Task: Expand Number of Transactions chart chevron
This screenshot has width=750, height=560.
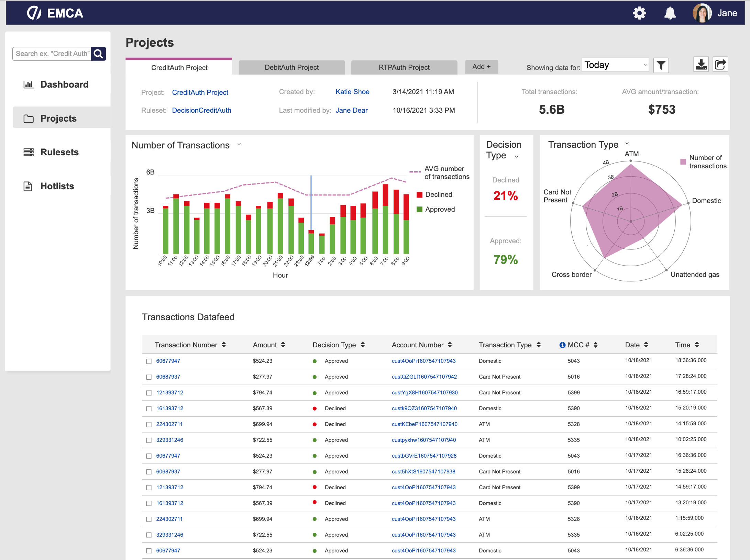Action: [x=239, y=145]
